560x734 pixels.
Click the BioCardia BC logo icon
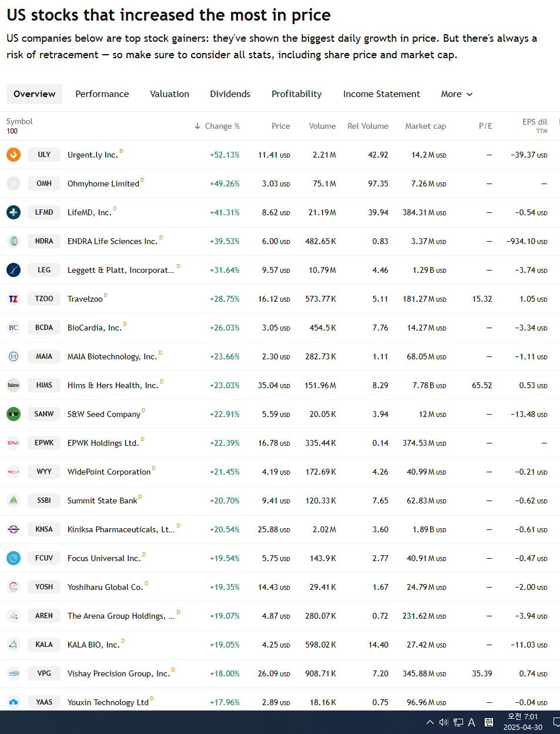point(14,328)
